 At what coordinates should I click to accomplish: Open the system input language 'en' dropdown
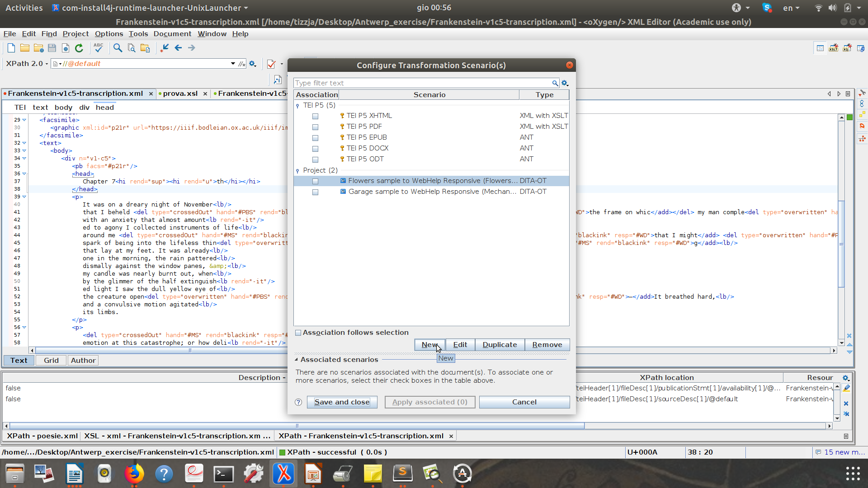(791, 8)
